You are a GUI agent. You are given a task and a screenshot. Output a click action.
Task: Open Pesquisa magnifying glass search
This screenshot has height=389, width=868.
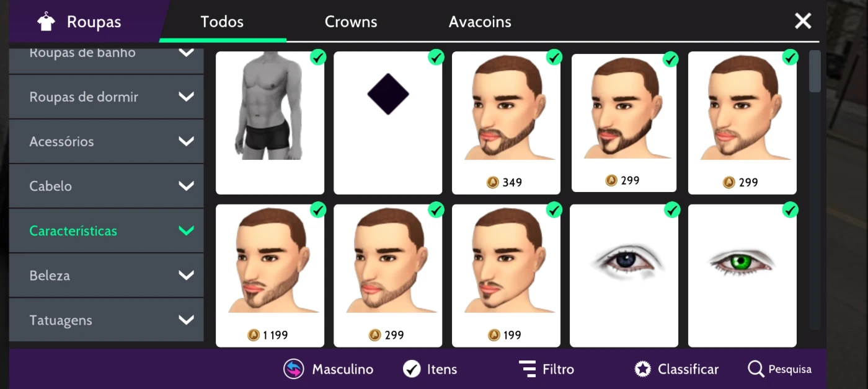click(x=756, y=369)
